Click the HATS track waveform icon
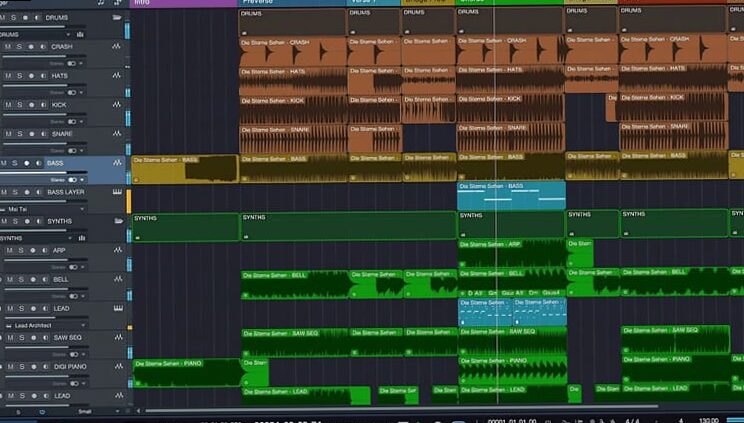Image resolution: width=744 pixels, height=423 pixels. pyautogui.click(x=116, y=75)
